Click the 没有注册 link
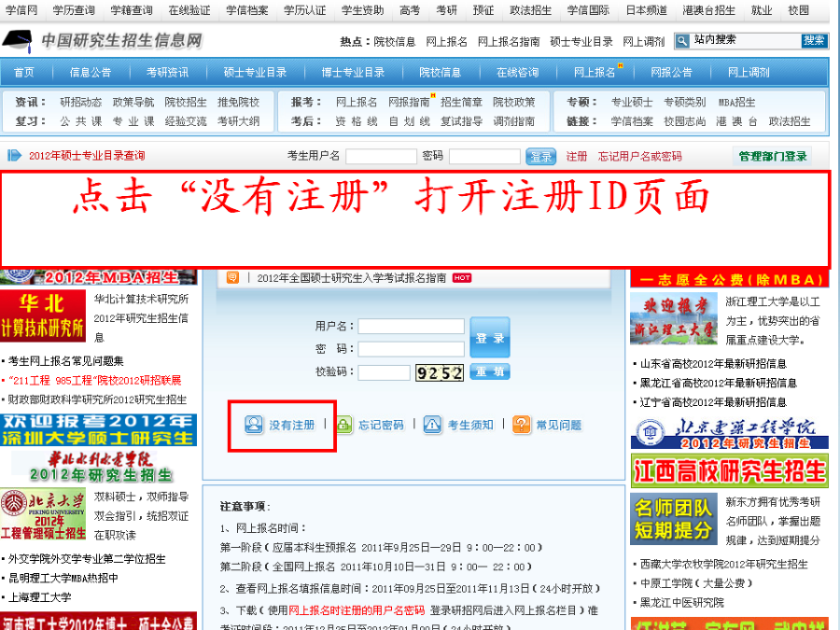Image resolution: width=840 pixels, height=630 pixels. pyautogui.click(x=292, y=425)
